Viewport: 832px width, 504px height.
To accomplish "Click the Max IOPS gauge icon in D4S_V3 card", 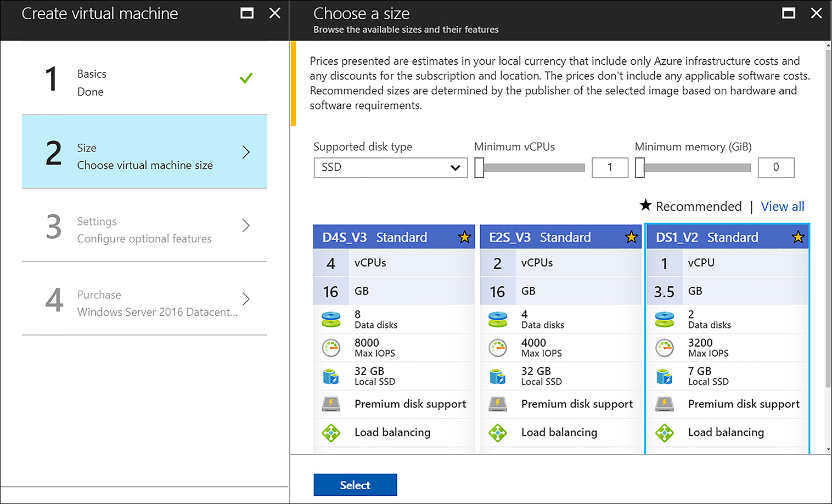I will (331, 348).
